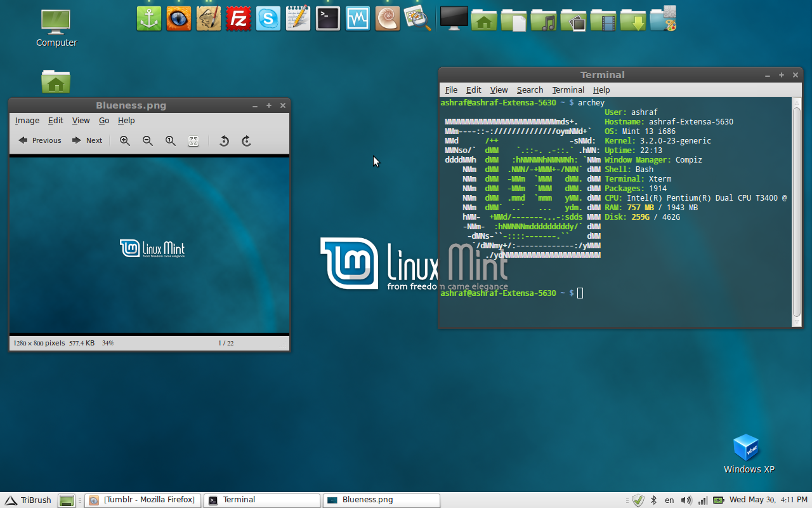Open the network signal tray icon
Image resolution: width=812 pixels, height=508 pixels.
(x=702, y=500)
